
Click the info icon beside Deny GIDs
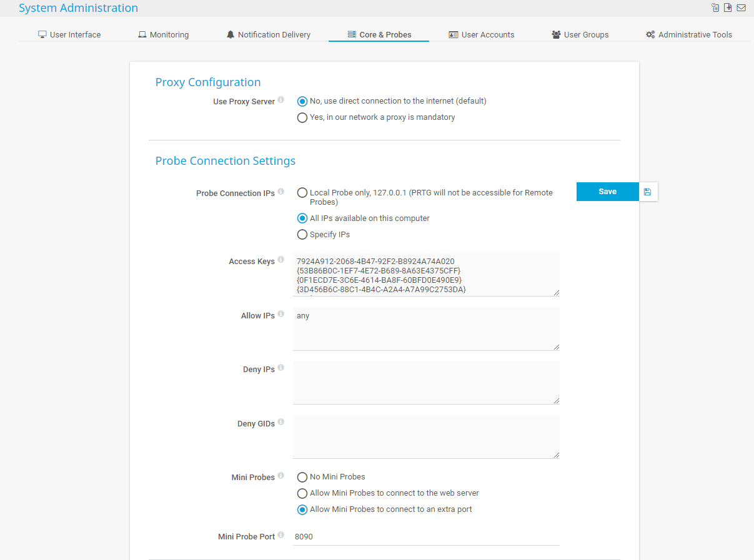click(x=281, y=423)
